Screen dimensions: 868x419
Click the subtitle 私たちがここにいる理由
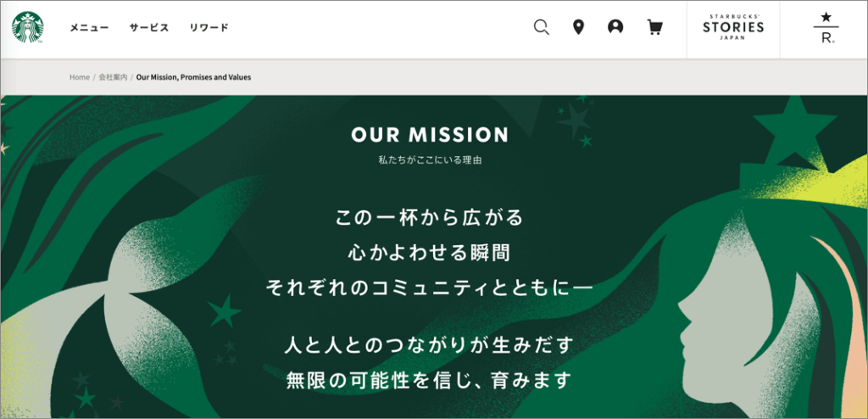coord(430,160)
